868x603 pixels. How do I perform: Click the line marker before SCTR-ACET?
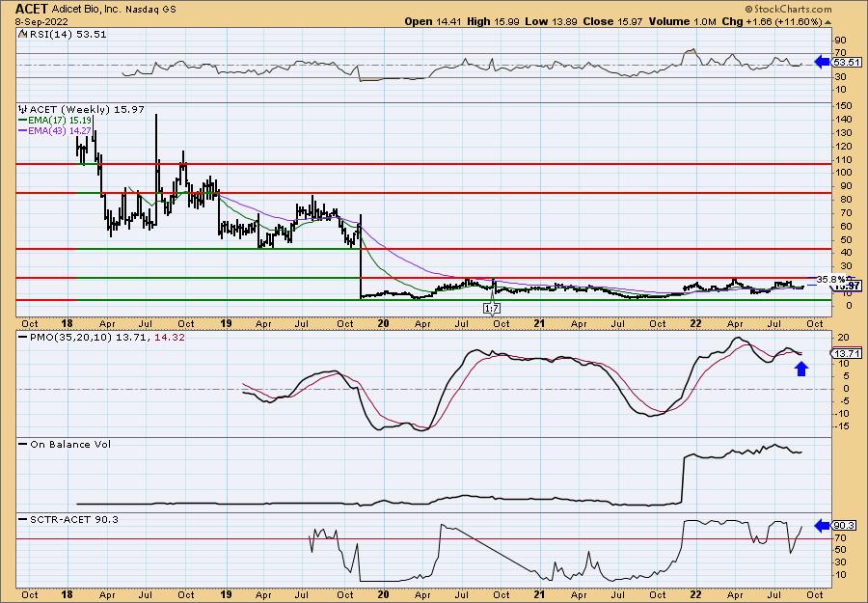tap(23, 519)
